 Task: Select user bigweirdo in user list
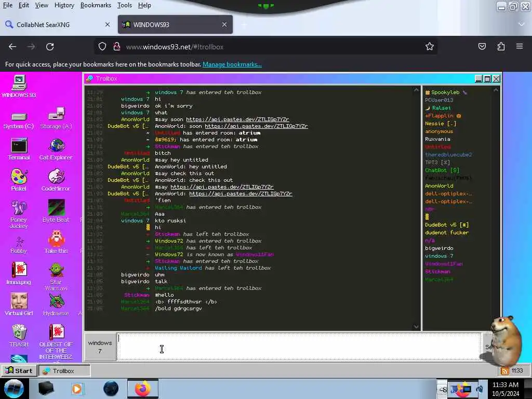[439, 248]
